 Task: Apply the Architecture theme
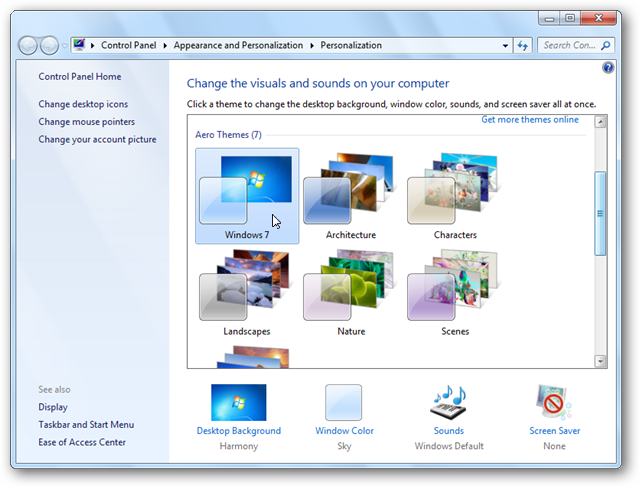click(351, 196)
